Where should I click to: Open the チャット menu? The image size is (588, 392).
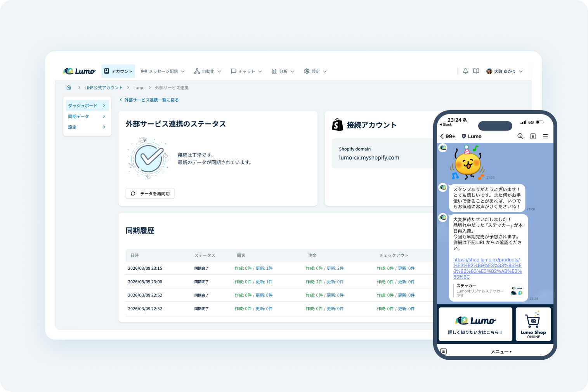246,71
